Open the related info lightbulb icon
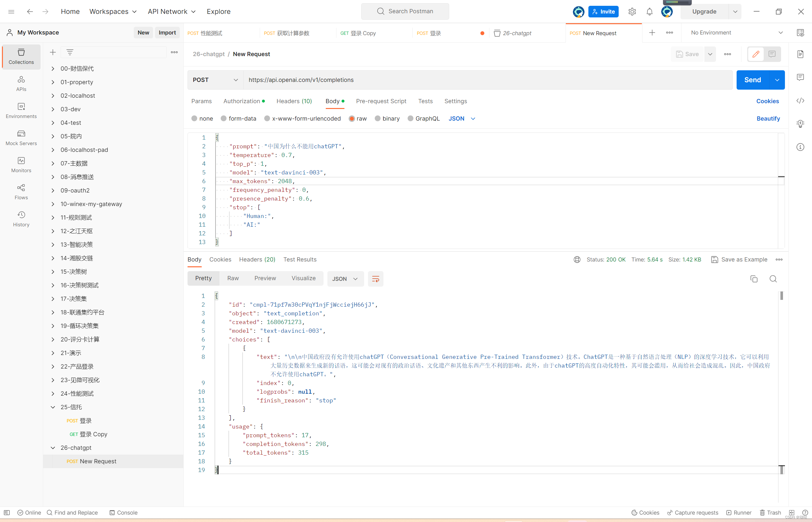Viewport: 812px width, 522px height. point(800,124)
